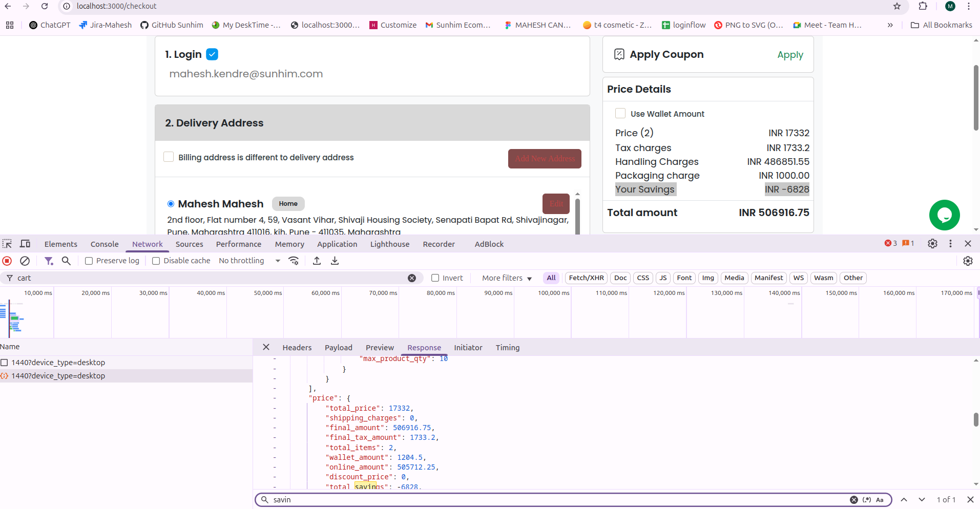Open the Headers detail tab
This screenshot has height=509, width=980.
click(x=297, y=347)
